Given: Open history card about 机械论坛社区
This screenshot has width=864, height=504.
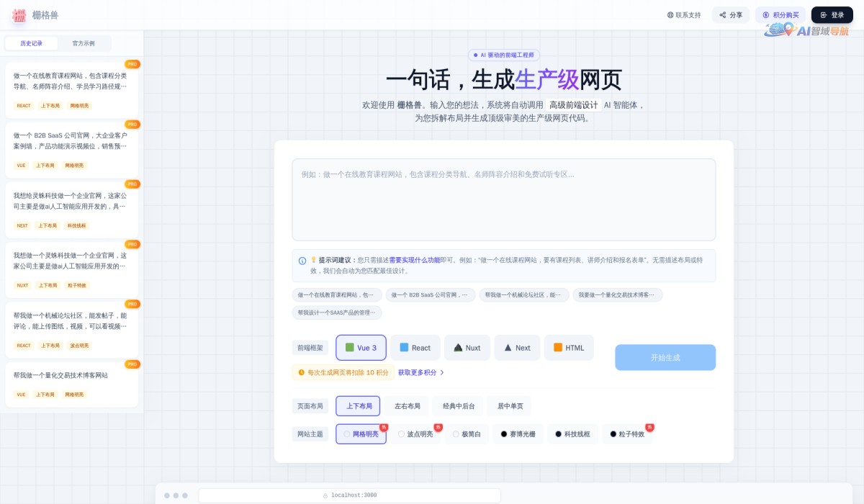Looking at the screenshot, I should coord(72,330).
